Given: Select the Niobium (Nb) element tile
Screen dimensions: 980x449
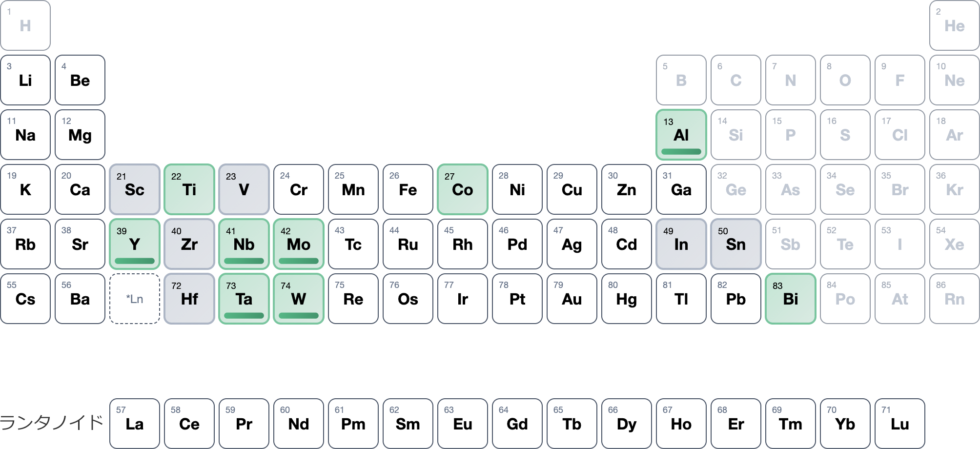Looking at the screenshot, I should pos(244,244).
